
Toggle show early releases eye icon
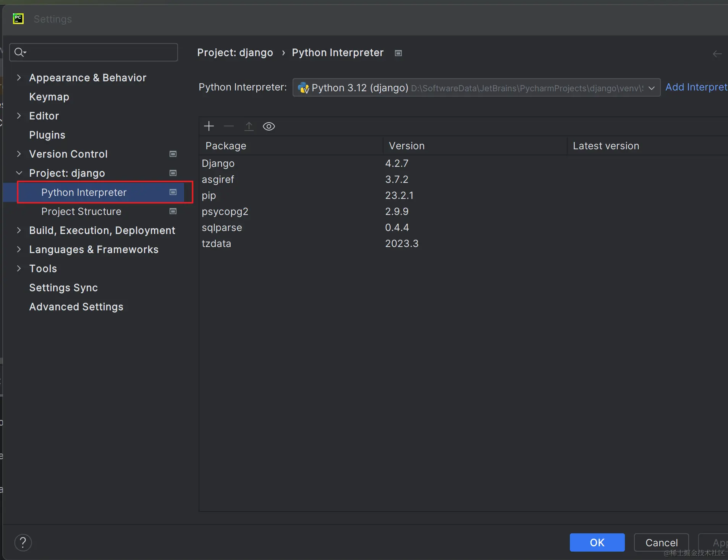pyautogui.click(x=269, y=126)
